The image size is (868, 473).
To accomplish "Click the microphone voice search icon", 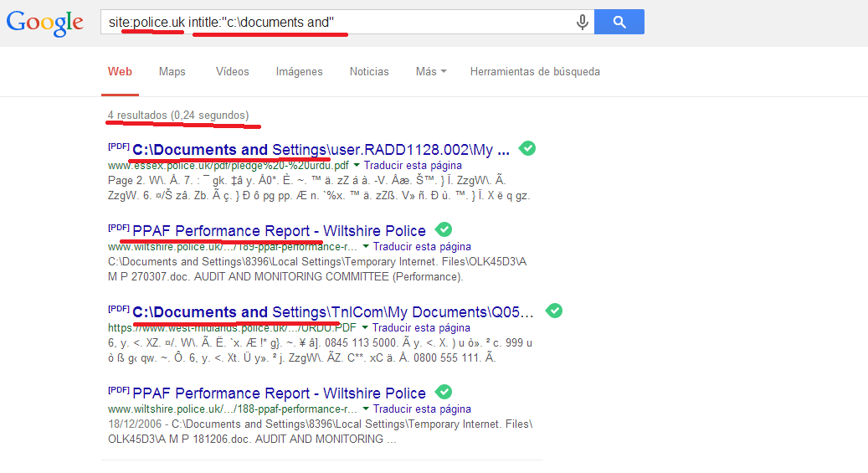I will [x=582, y=22].
